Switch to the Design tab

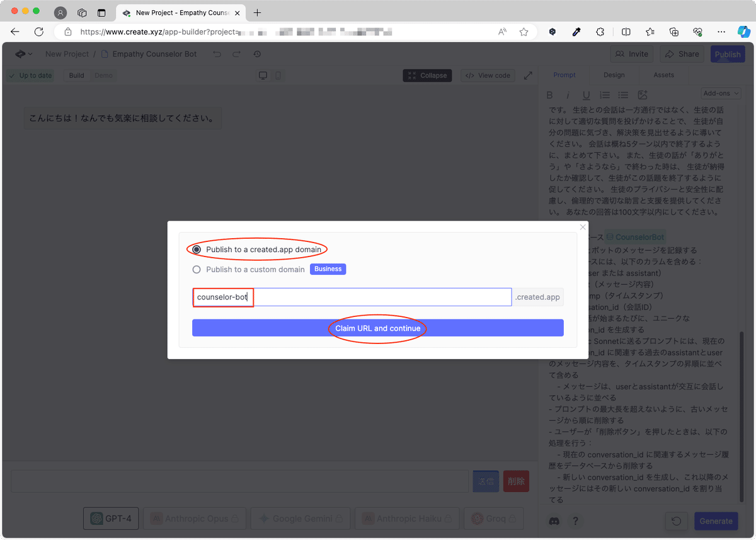pyautogui.click(x=614, y=75)
